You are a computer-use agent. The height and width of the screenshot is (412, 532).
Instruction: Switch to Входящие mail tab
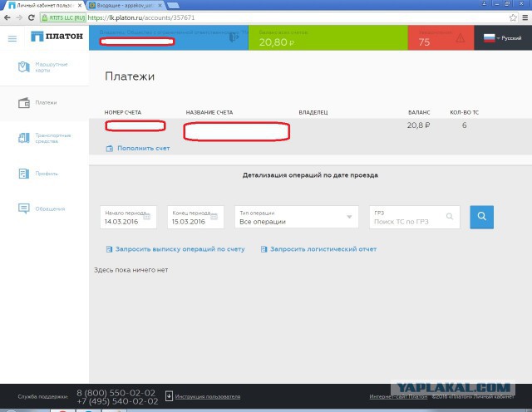click(125, 6)
